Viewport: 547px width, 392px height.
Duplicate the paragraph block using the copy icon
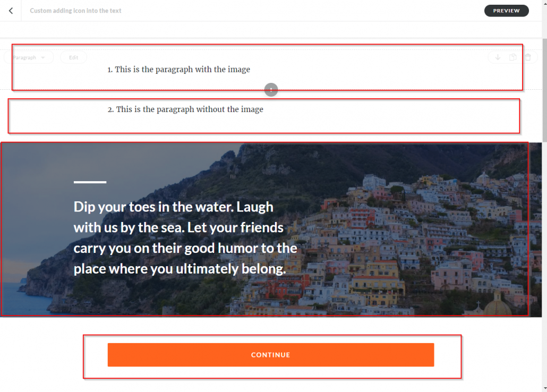pos(512,57)
